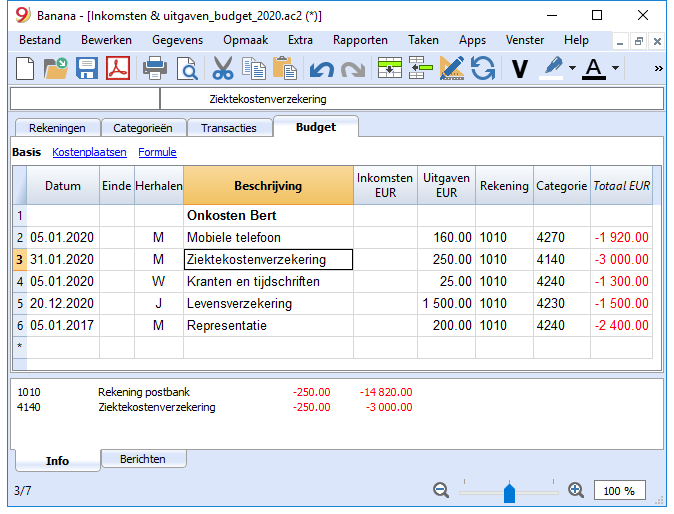Viewport: 674px width, 514px height.
Task: Open file with the folder icon
Action: coord(56,68)
